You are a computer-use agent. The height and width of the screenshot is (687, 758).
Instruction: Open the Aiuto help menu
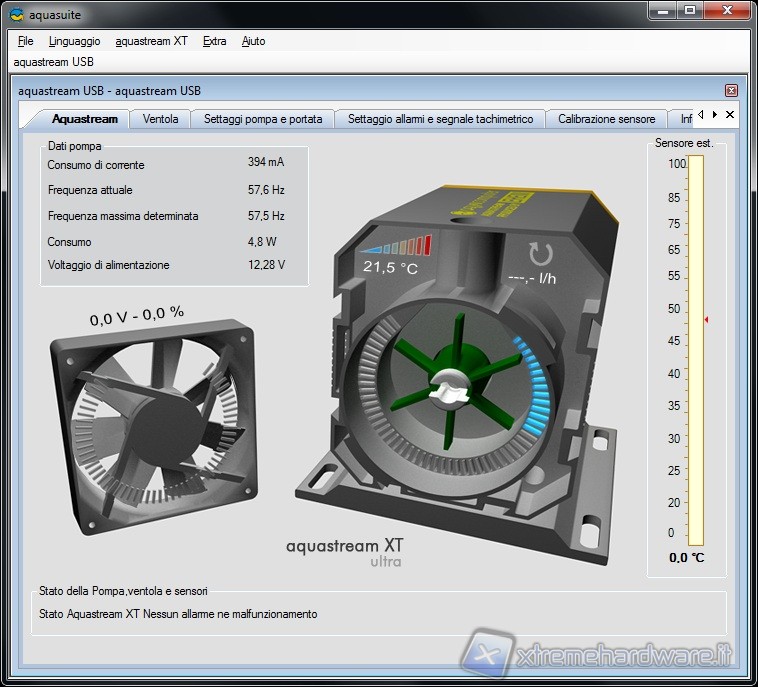coord(253,41)
